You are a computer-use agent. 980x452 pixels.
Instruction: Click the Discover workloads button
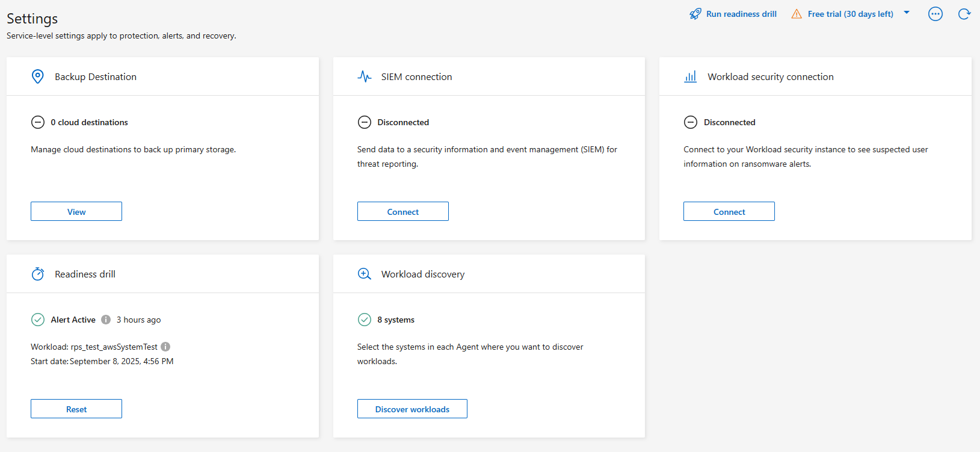click(412, 409)
